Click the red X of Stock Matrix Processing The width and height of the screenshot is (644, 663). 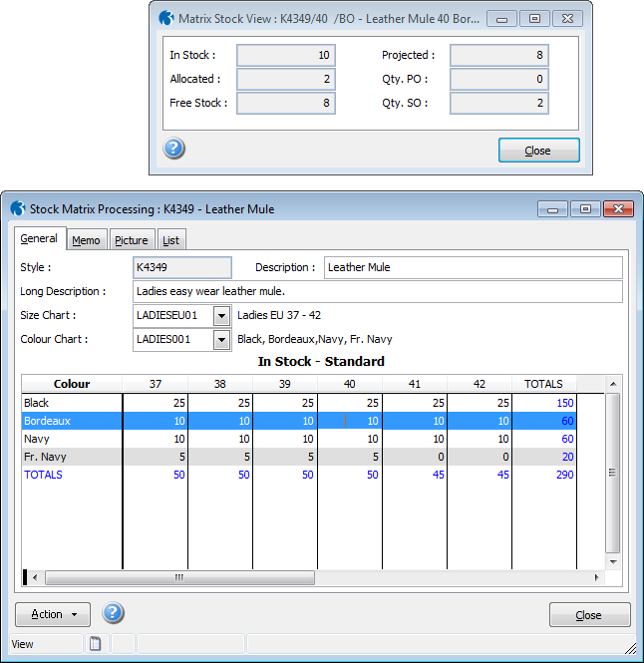(x=619, y=209)
